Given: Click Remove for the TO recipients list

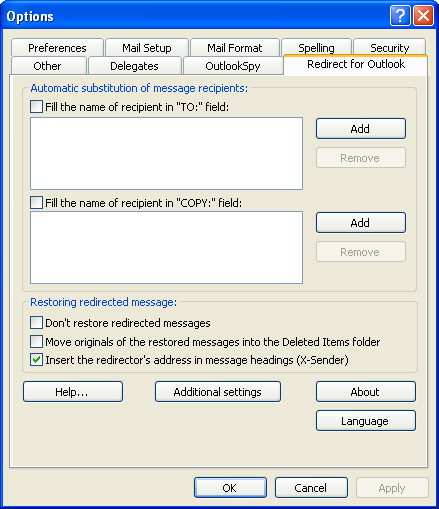Looking at the screenshot, I should (361, 157).
